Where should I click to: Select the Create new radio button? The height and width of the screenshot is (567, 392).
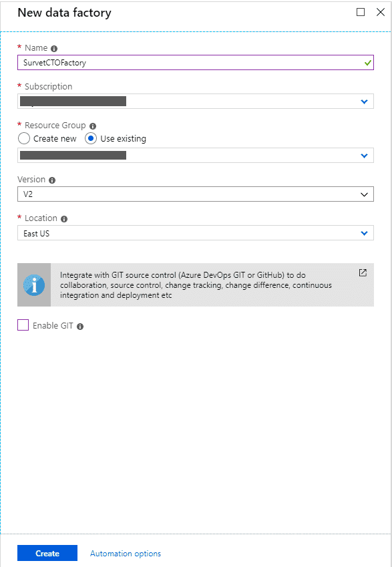pyautogui.click(x=24, y=138)
